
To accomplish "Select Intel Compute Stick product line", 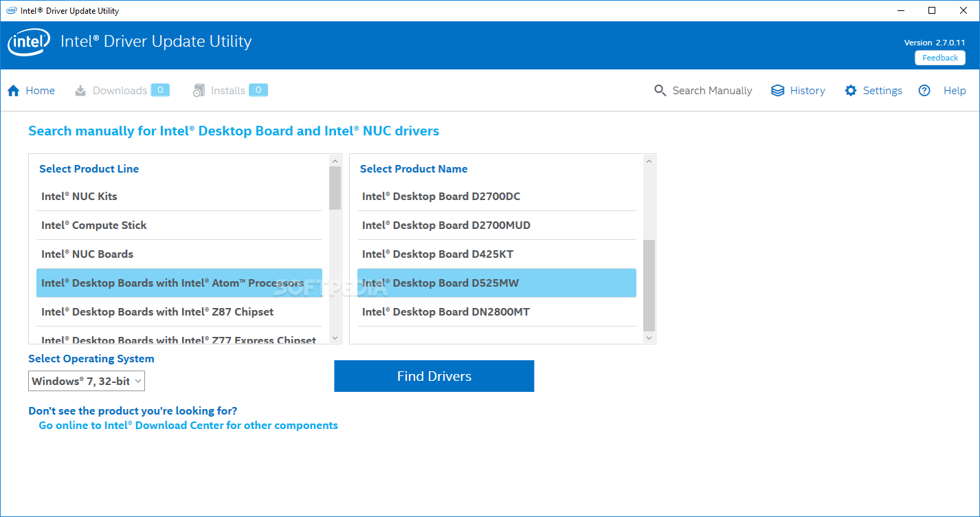I will point(179,225).
